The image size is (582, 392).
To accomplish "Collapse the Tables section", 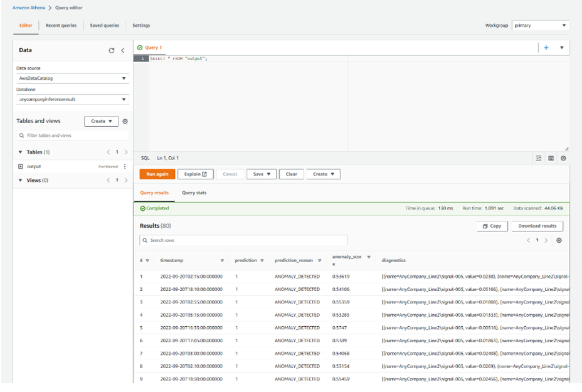I will [x=21, y=152].
